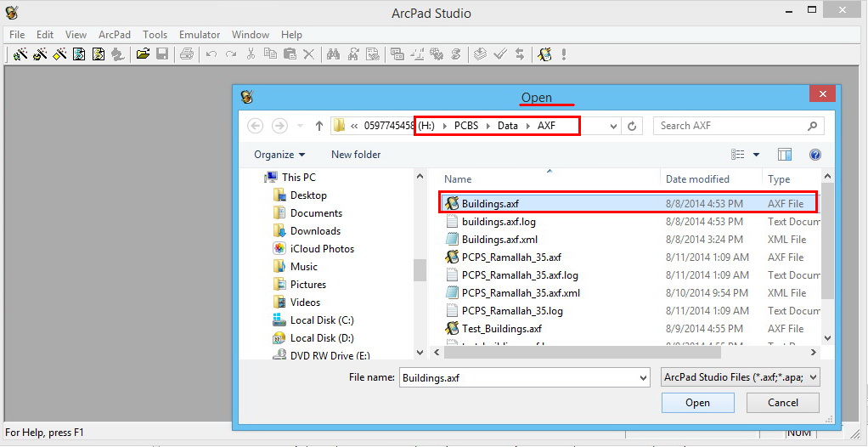Click the Open folder toolbar icon
This screenshot has height=447, width=868.
[143, 54]
